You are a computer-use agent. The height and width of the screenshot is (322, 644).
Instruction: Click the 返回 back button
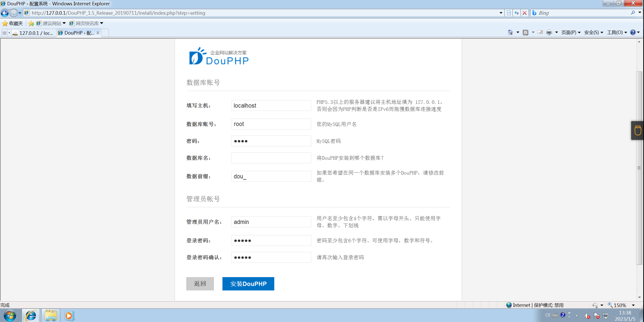point(200,284)
